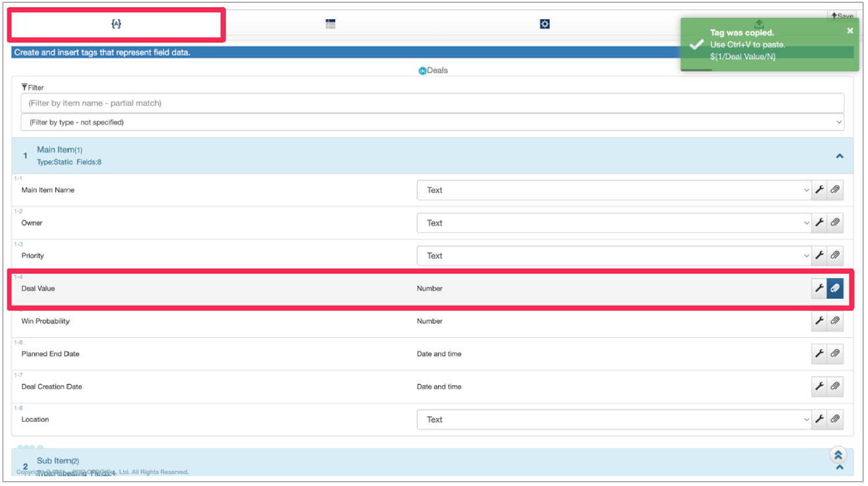Click the filter by item name field
This screenshot has width=868, height=486.
click(x=432, y=103)
